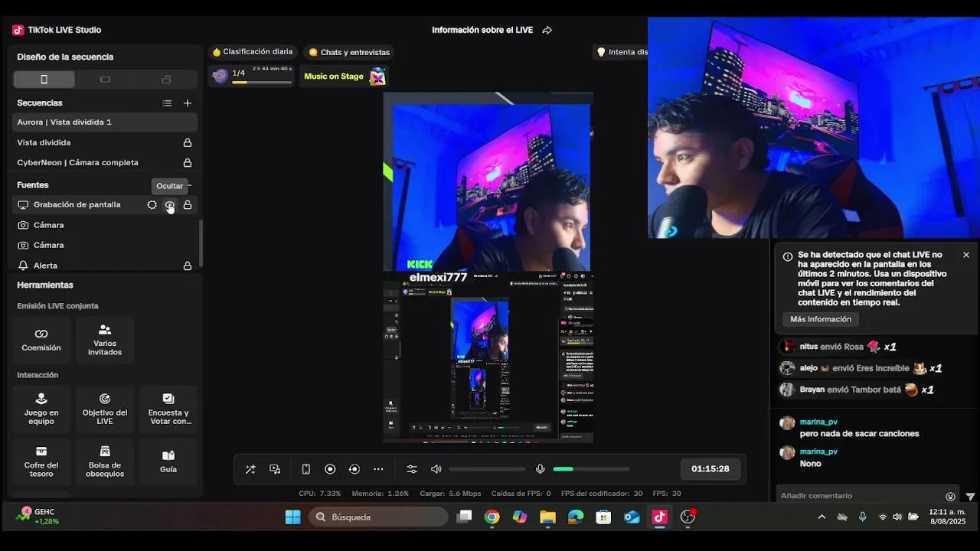Mute the speaker output

(436, 469)
